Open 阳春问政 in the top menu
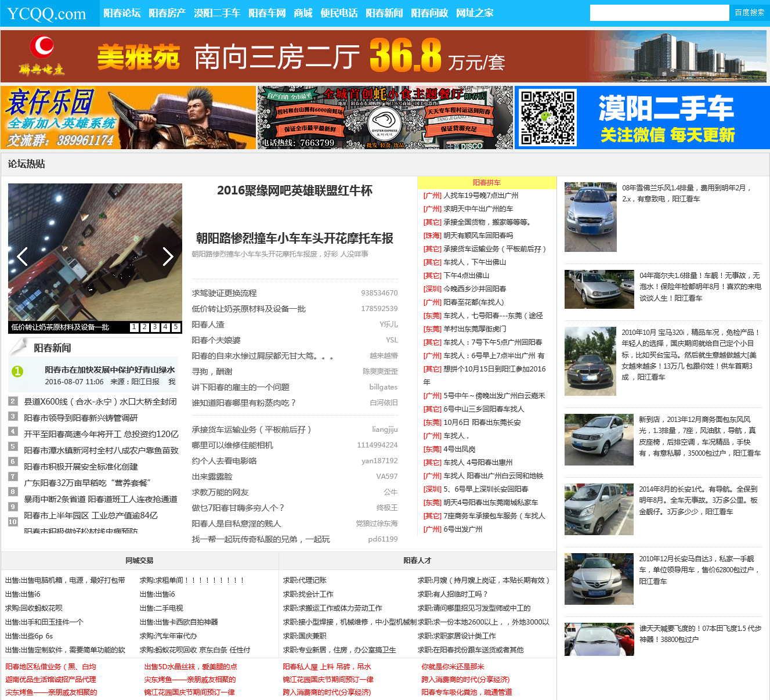The width and height of the screenshot is (770, 700). tap(429, 13)
